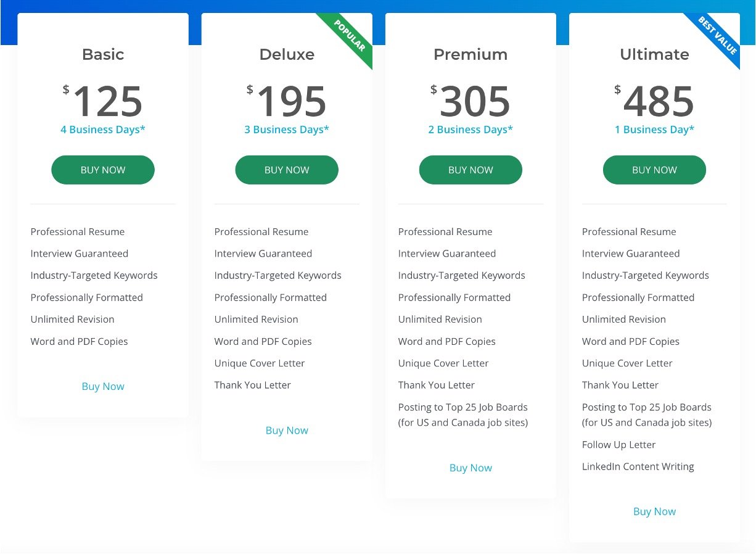Click the green BUY NOW button under Premium

click(x=470, y=170)
